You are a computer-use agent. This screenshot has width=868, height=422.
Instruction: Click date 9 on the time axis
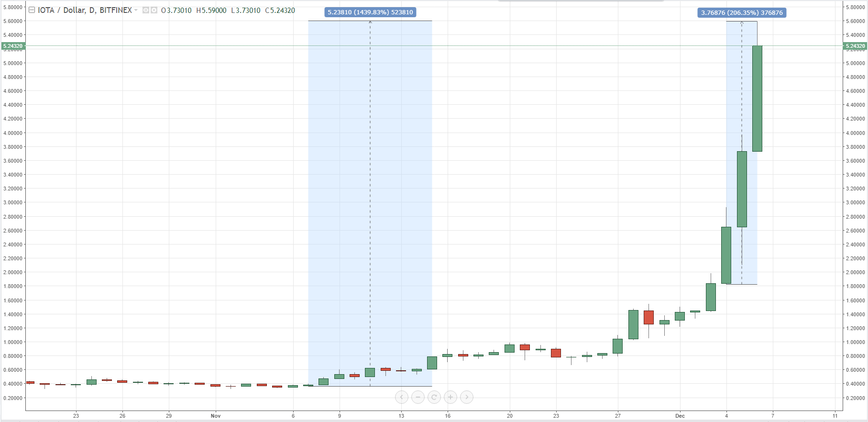[340, 416]
